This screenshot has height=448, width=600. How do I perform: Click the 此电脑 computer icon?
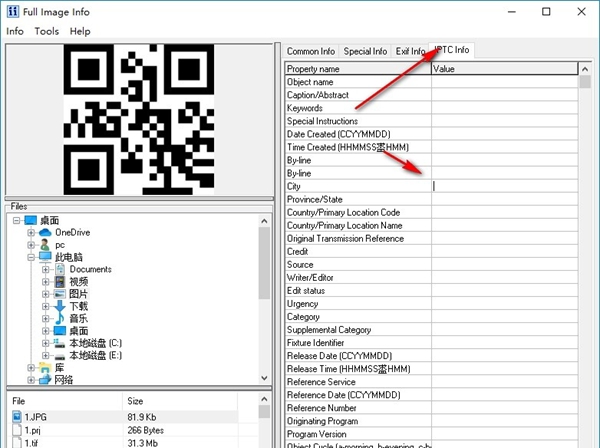45,257
